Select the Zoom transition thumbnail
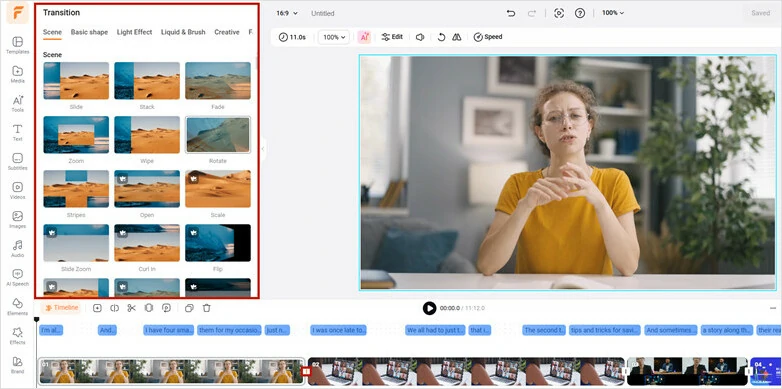The image size is (782, 389). tap(76, 135)
